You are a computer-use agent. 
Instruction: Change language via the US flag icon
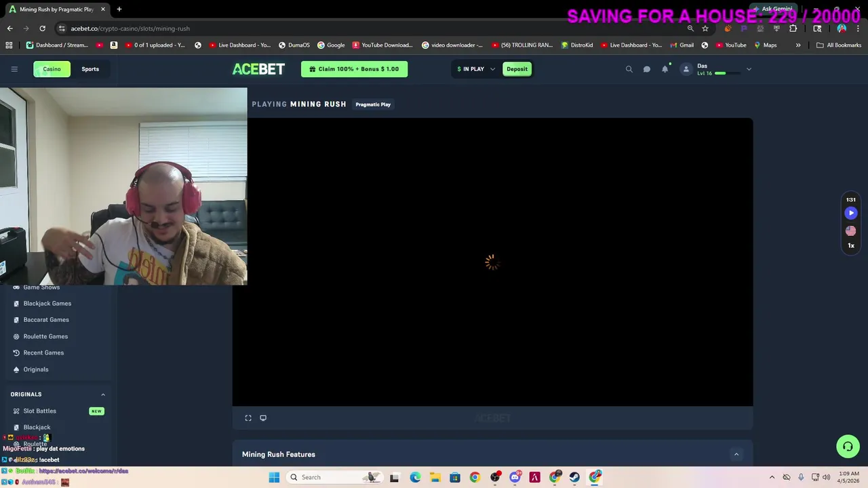851,230
